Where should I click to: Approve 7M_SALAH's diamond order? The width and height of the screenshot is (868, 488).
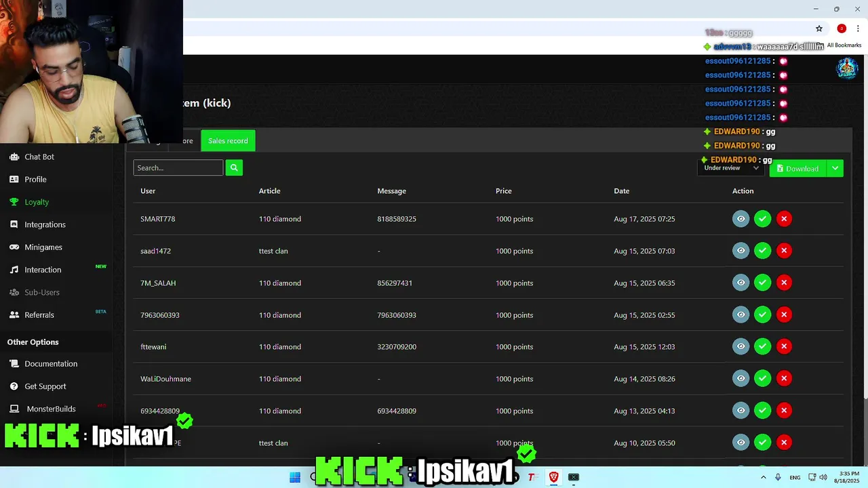(x=762, y=283)
